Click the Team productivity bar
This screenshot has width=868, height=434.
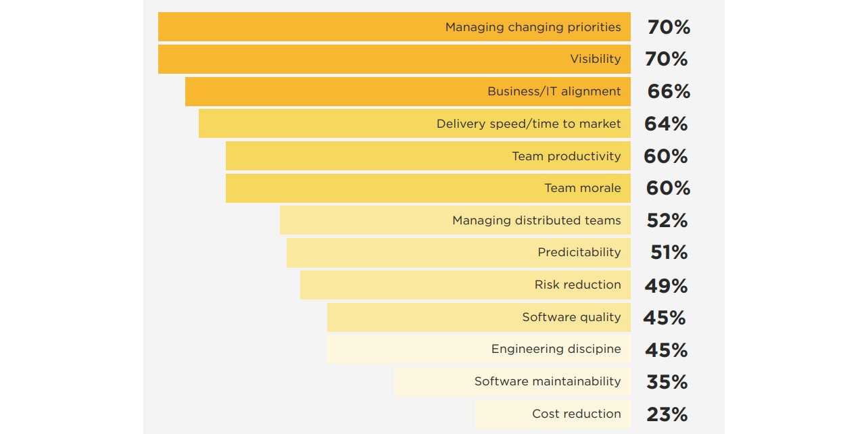(428, 156)
